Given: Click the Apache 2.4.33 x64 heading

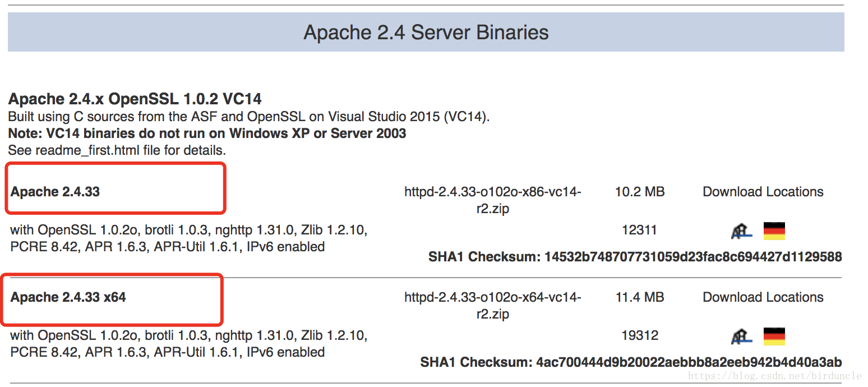Looking at the screenshot, I should pos(67,297).
